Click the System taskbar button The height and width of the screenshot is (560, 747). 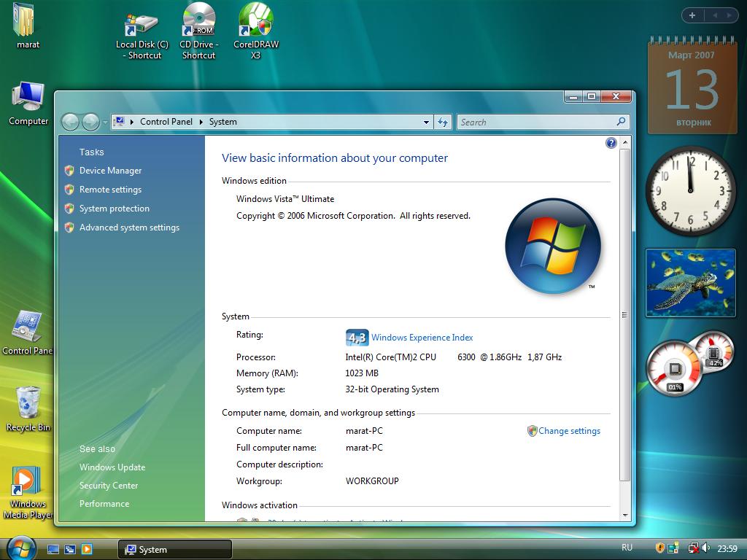(x=174, y=550)
